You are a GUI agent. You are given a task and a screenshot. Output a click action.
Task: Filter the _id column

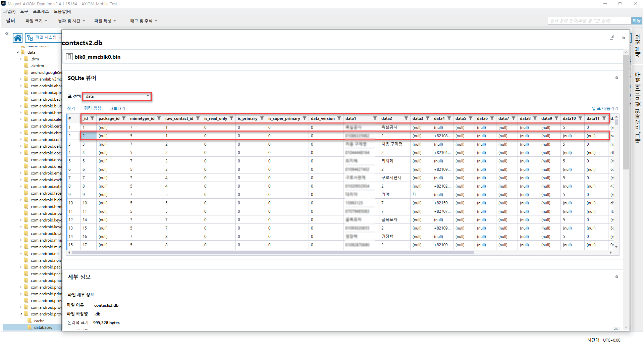click(92, 118)
